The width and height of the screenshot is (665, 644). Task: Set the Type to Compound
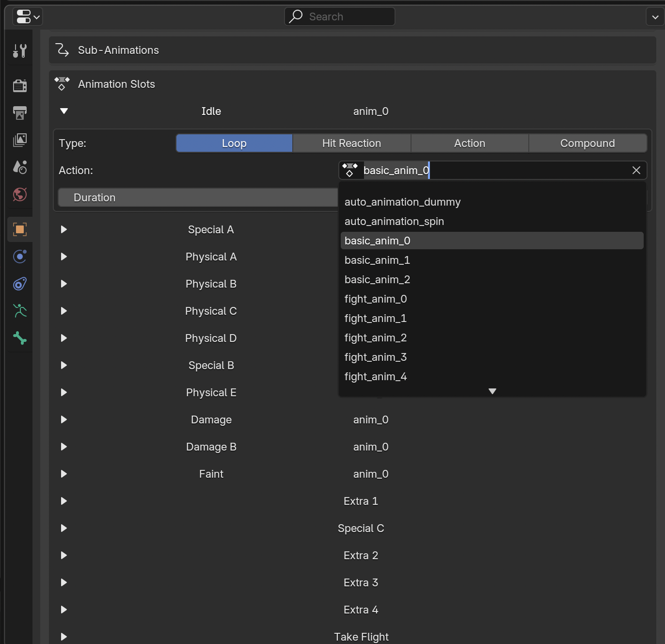[587, 143]
